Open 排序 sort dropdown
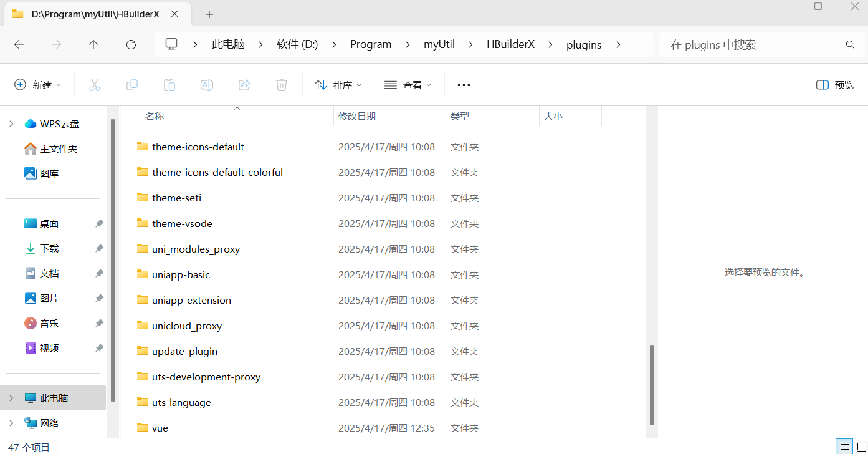Screen dimensions: 868x454 [338, 85]
